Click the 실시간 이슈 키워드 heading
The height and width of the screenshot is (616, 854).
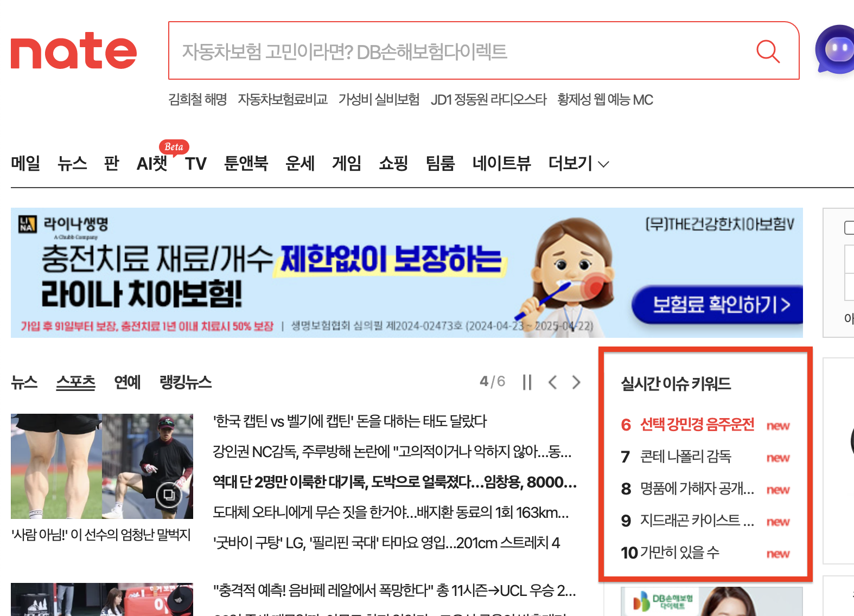(x=675, y=384)
